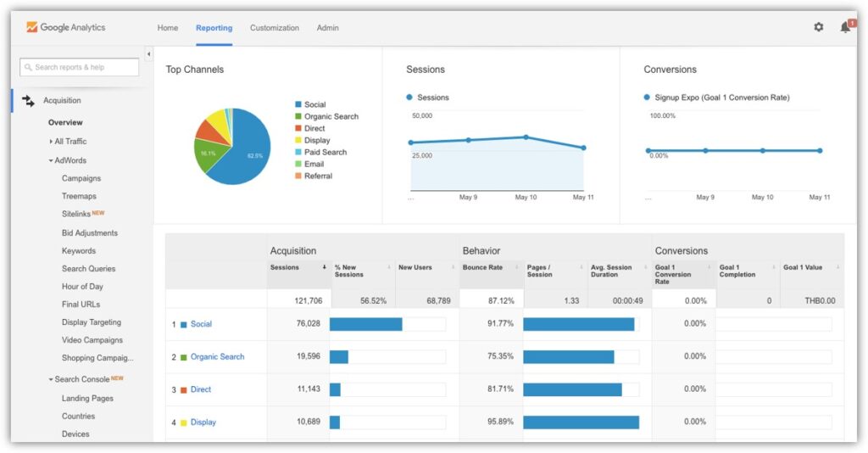
Task: Click the Signup Expo conversion legend label
Action: [x=722, y=98]
